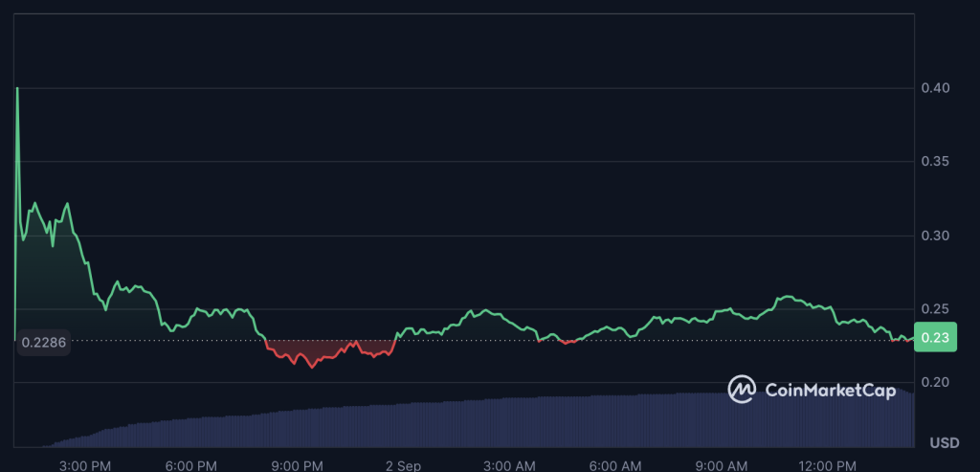Click the 2 Sep date marker

point(403,465)
